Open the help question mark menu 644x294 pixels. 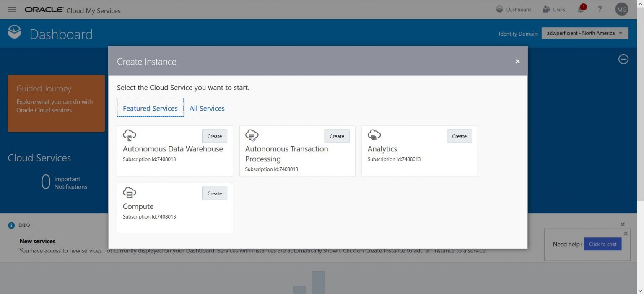[x=600, y=9]
